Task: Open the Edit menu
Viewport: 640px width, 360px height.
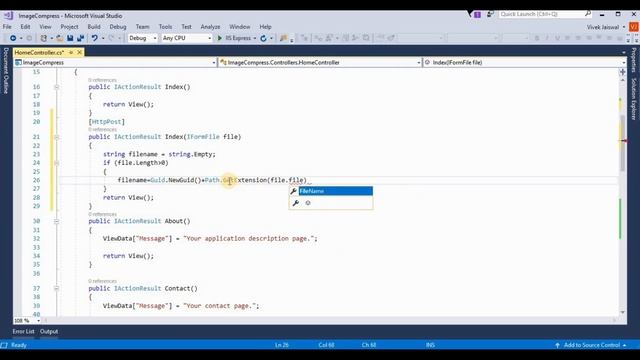Action: [25, 27]
